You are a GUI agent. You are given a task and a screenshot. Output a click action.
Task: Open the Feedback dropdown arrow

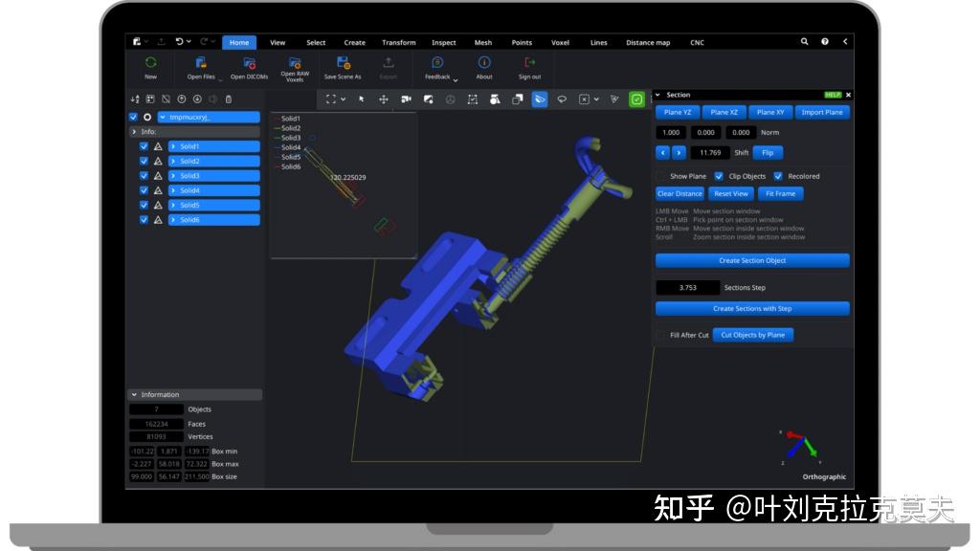(456, 80)
